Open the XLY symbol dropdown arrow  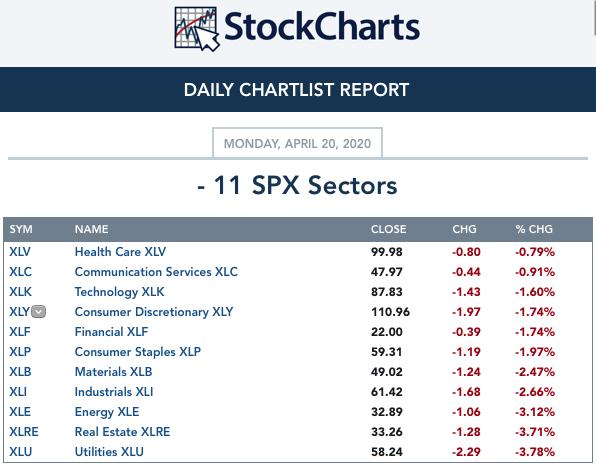(38, 312)
